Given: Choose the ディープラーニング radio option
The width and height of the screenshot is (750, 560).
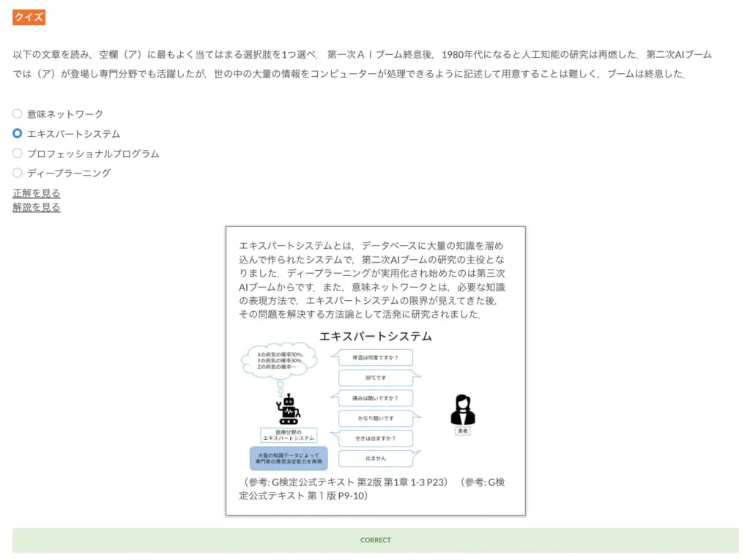Looking at the screenshot, I should coord(18,173).
